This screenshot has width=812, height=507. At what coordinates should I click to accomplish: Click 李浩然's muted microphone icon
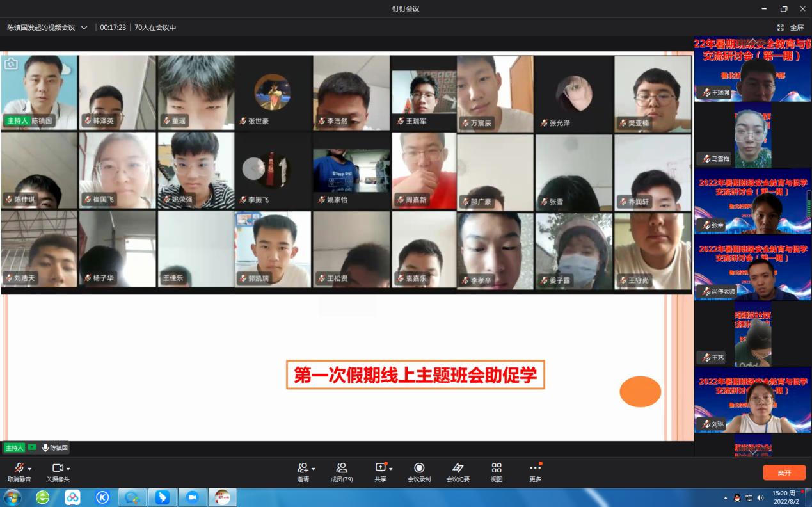click(x=322, y=120)
